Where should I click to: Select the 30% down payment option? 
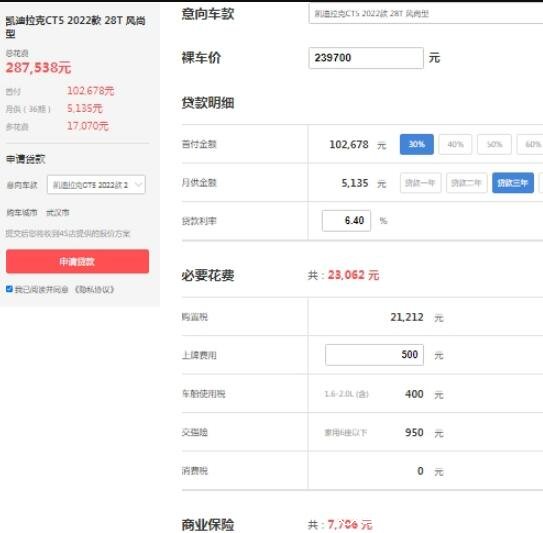pos(417,144)
